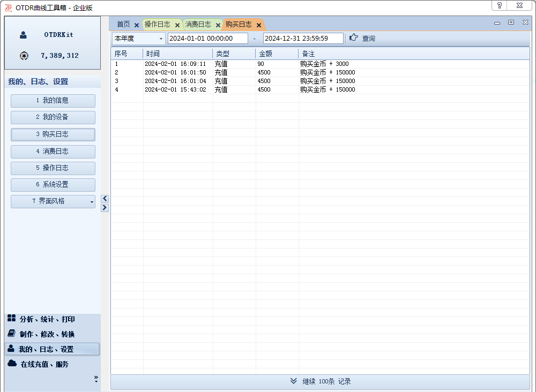Open the 本年度 date range dropdown
The height and width of the screenshot is (392, 536).
click(161, 39)
